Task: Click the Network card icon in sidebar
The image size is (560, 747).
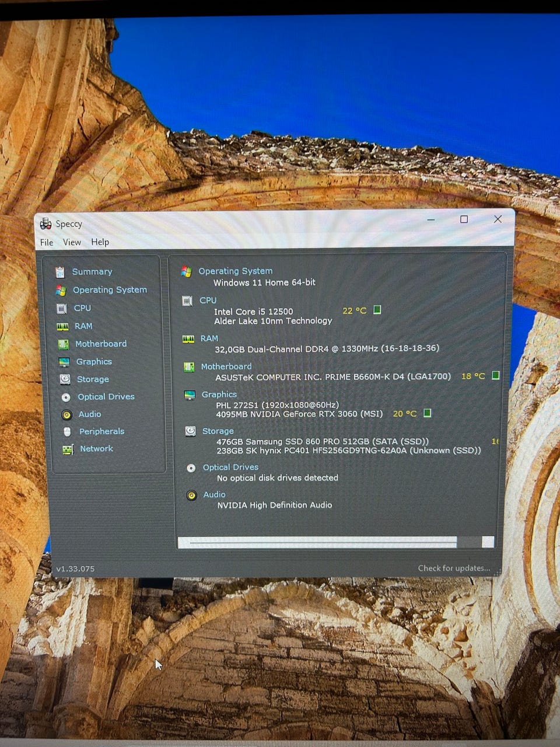Action: pyautogui.click(x=68, y=449)
